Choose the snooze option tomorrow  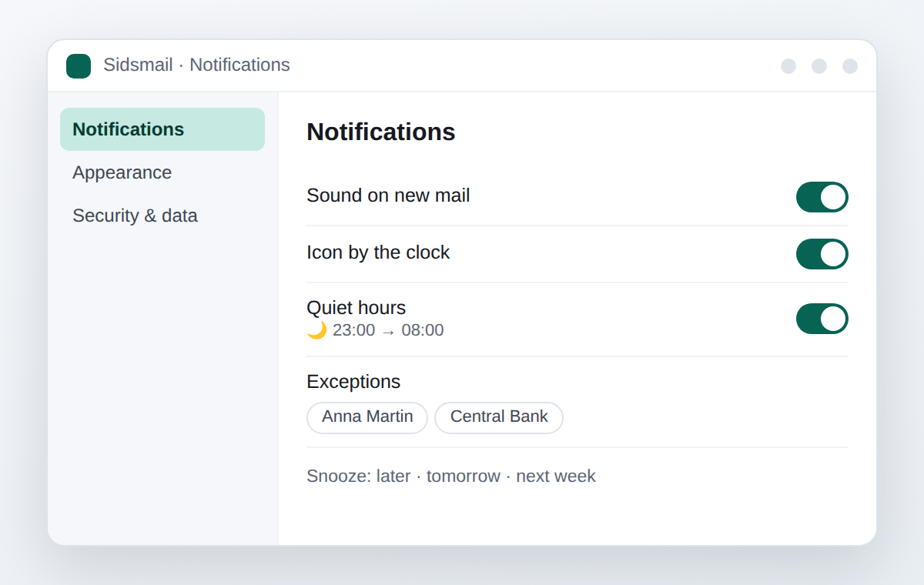(464, 476)
